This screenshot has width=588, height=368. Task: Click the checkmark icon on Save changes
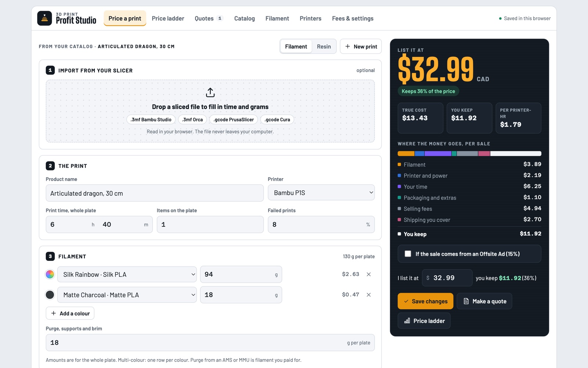[406, 301]
